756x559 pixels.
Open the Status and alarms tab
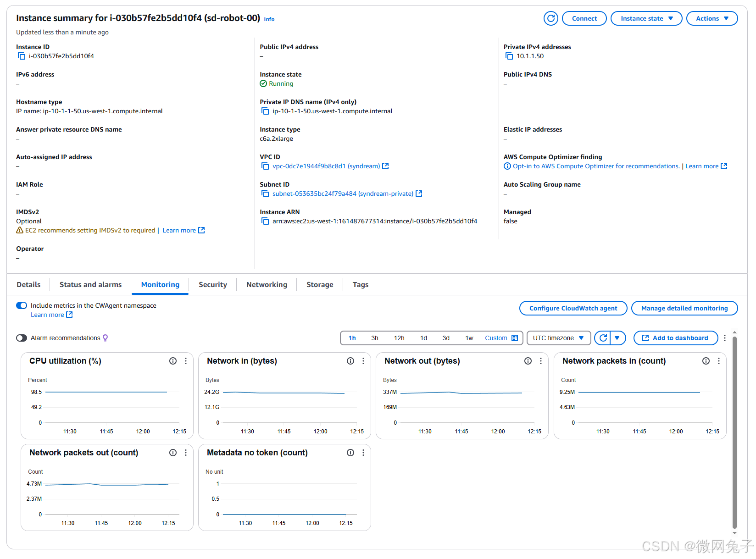(90, 285)
